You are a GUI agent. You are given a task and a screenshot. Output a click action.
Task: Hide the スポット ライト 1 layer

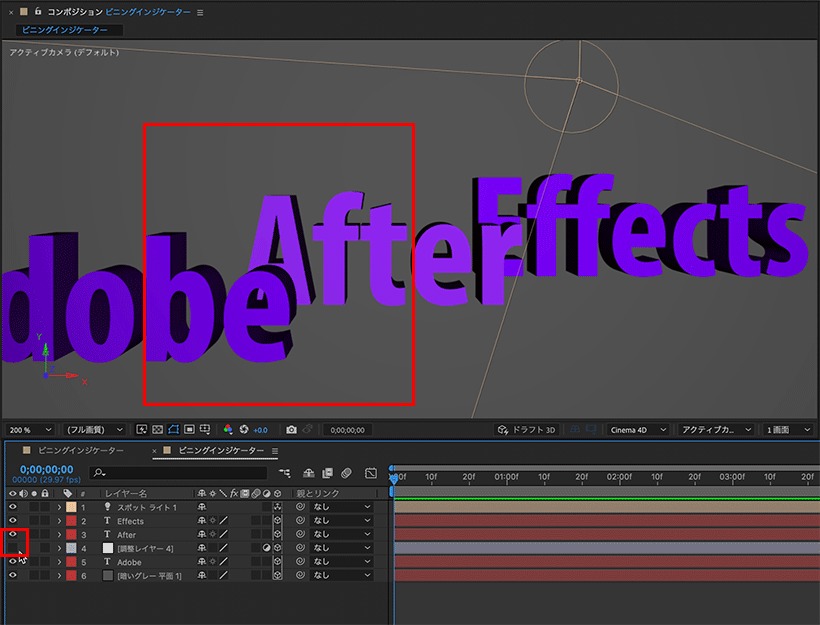coord(13,507)
